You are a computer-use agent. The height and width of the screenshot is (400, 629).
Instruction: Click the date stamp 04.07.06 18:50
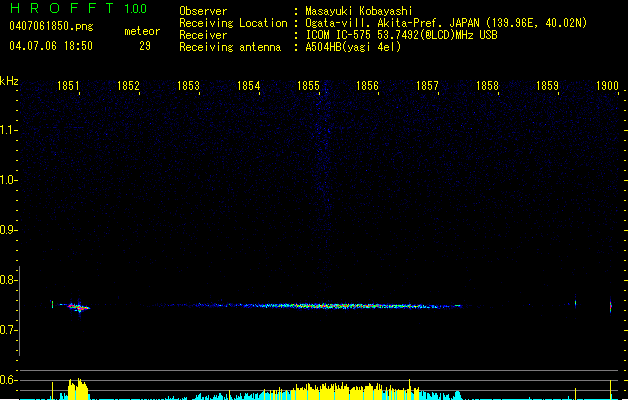click(x=51, y=46)
